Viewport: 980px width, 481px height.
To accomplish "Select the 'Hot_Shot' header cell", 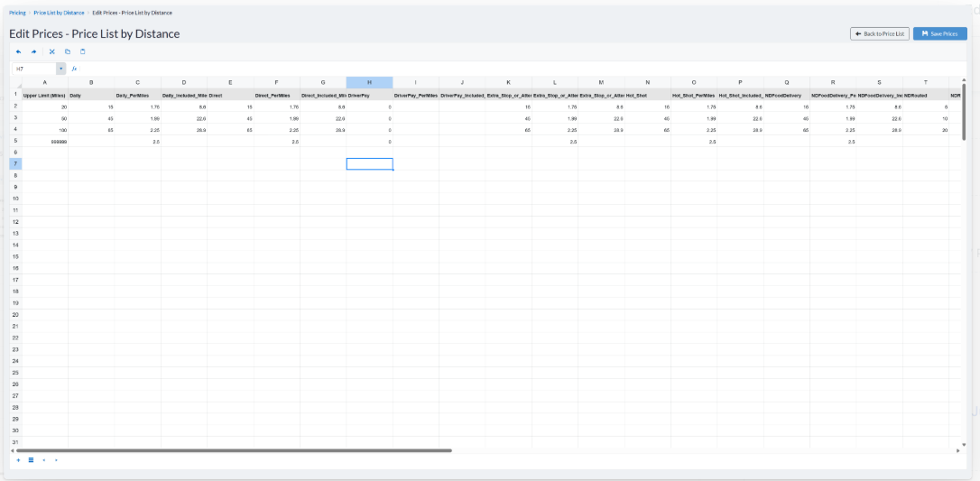I will [648, 95].
